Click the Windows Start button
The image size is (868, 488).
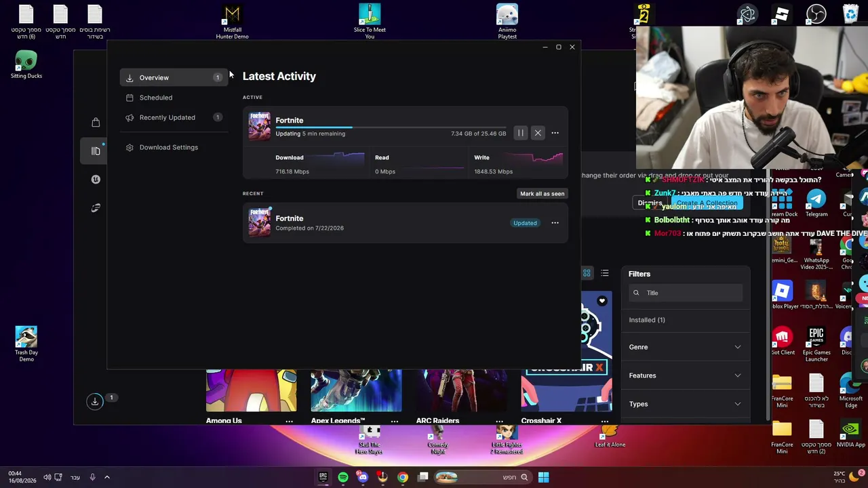coord(543,477)
